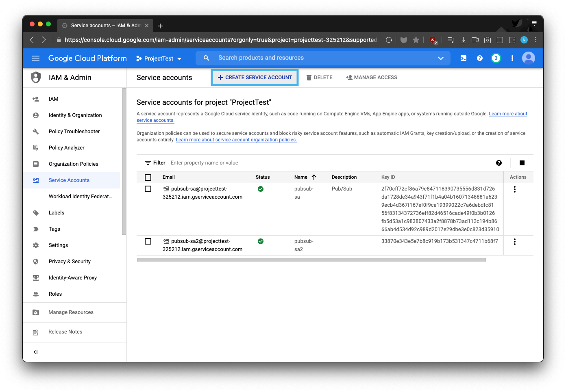Click the sidebar vertical scrollbar
This screenshot has height=392, width=566.
tap(124, 162)
